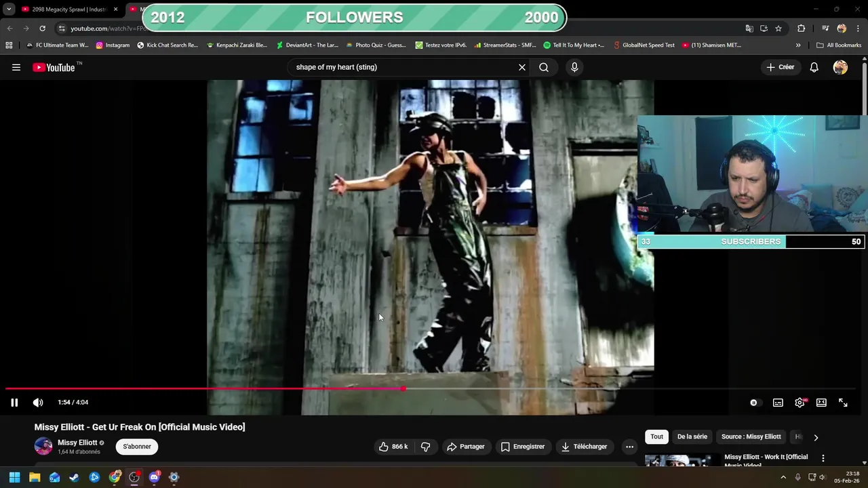Close the 2098 Megacity Sprawl tab
This screenshot has height=488, width=868.
pyautogui.click(x=116, y=9)
